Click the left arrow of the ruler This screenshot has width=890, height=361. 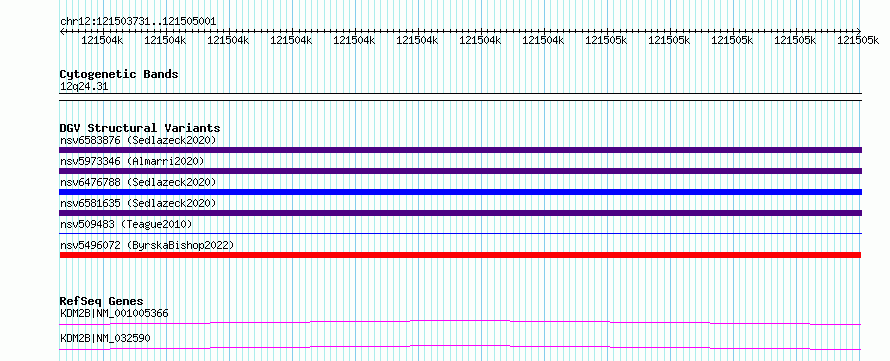[62, 31]
